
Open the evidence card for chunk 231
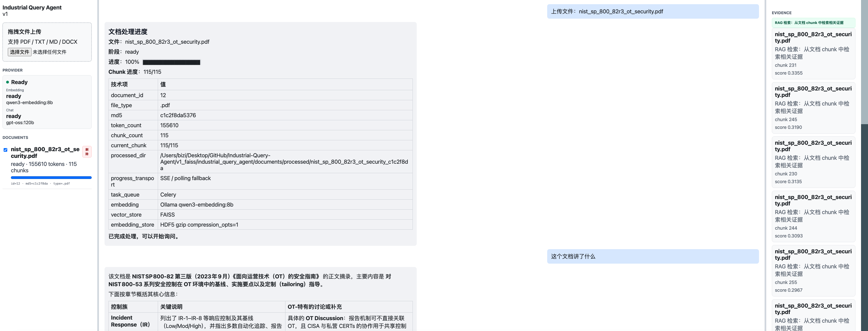click(x=813, y=53)
